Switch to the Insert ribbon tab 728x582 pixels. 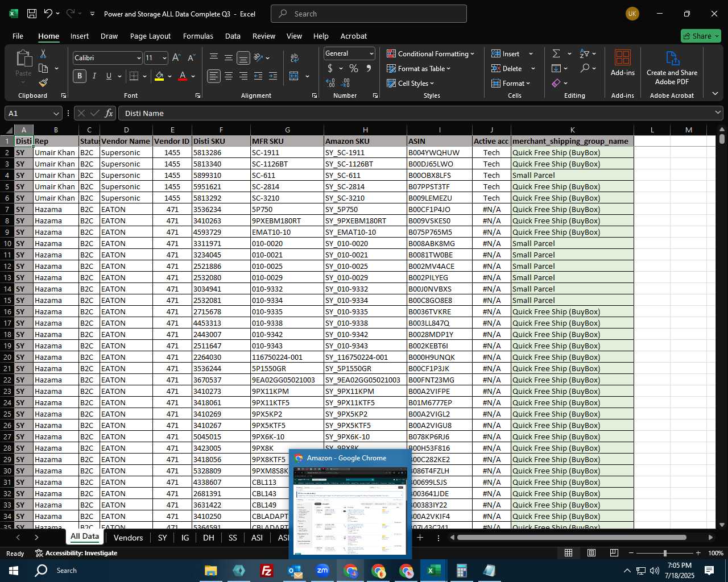[x=80, y=36]
